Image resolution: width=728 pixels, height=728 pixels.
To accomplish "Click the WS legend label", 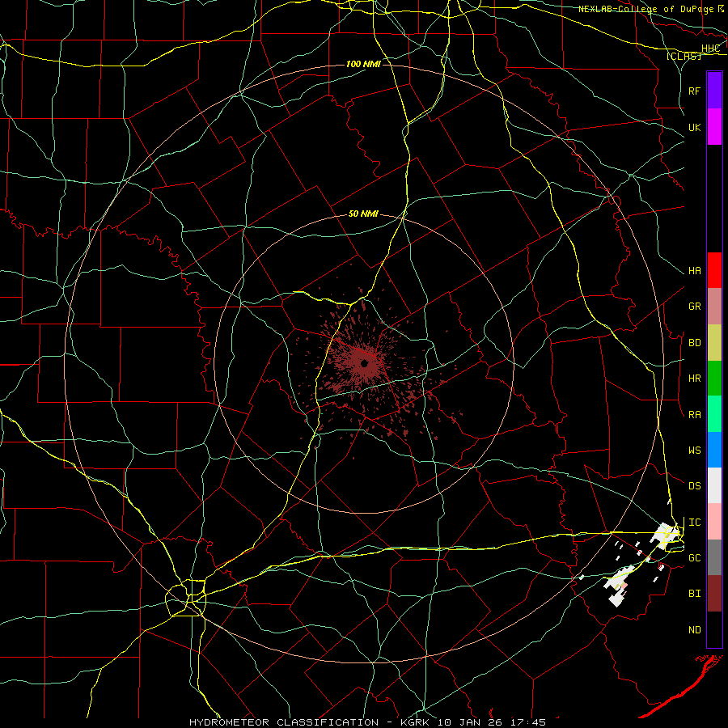I will click(x=694, y=450).
